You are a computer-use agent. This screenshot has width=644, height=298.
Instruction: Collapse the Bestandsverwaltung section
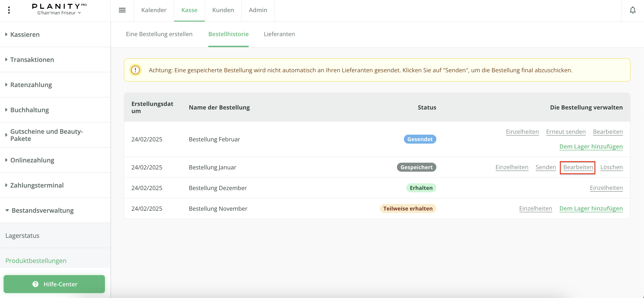pyautogui.click(x=42, y=210)
